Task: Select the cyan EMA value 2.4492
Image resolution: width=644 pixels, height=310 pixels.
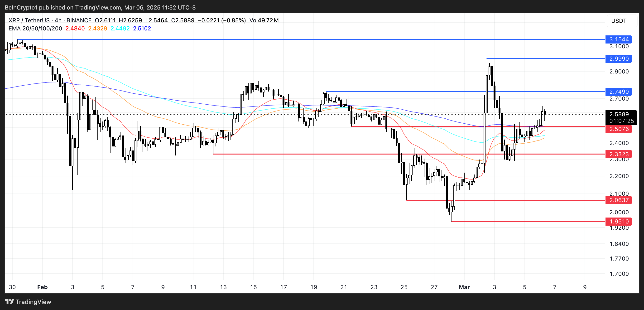Action: click(120, 29)
